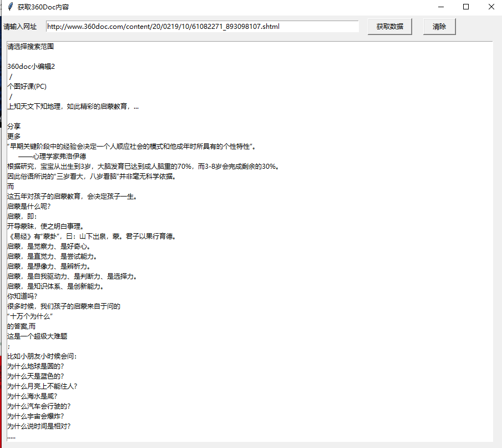This screenshot has height=448, width=502.
Task: Minimize the 获取360Doc内容 window
Action: point(440,7)
